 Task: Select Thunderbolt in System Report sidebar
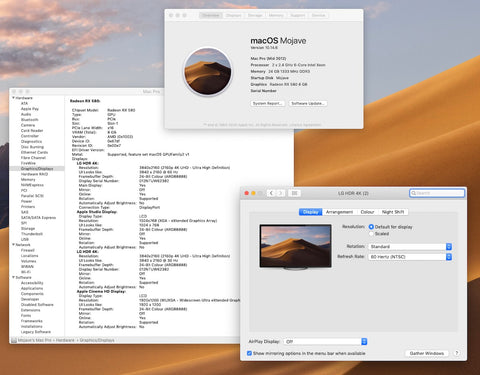click(x=32, y=234)
